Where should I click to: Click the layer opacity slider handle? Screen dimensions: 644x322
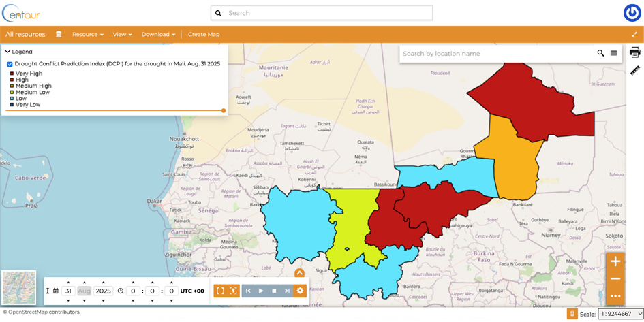pyautogui.click(x=224, y=110)
